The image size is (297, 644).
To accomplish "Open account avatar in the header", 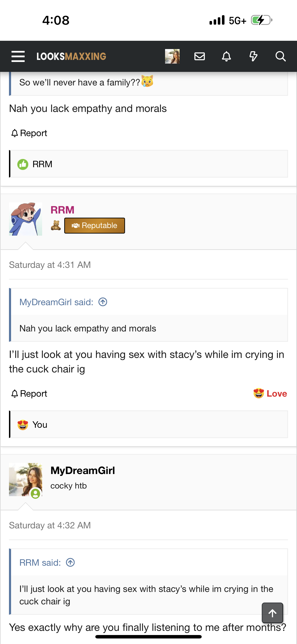I will pos(172,56).
